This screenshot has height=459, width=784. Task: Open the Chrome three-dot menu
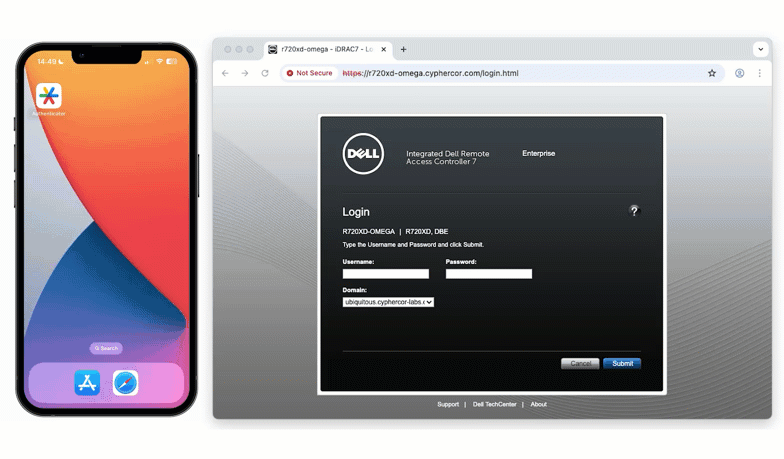(x=760, y=73)
